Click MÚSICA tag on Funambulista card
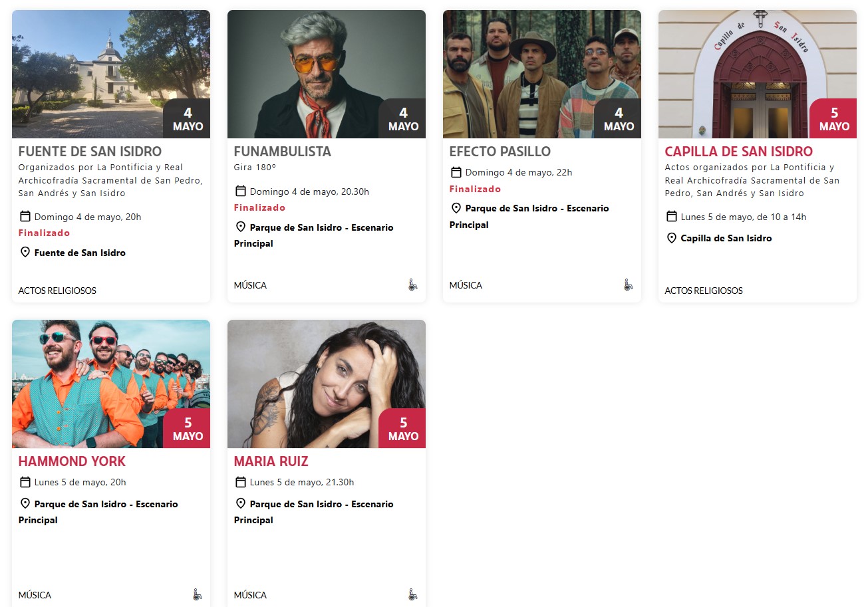Screen dimensions: 868x607 click(250, 285)
